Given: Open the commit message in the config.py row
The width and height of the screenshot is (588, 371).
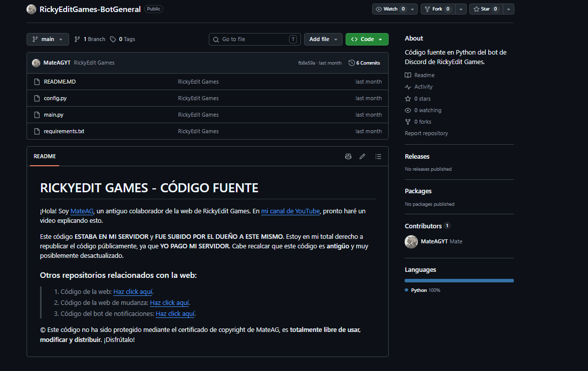Looking at the screenshot, I should point(198,98).
